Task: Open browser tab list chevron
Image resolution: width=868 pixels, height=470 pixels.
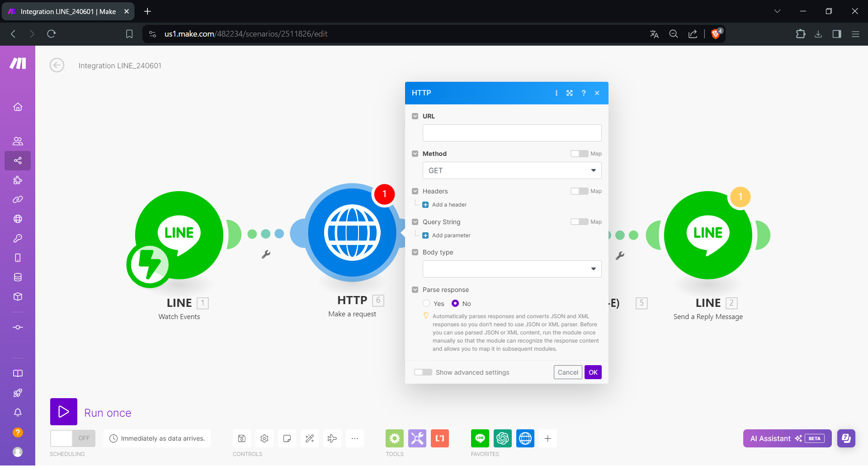Action: pos(777,11)
